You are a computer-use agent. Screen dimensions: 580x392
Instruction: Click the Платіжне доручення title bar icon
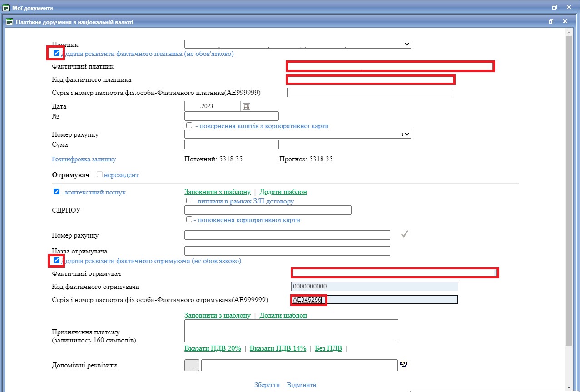click(10, 22)
